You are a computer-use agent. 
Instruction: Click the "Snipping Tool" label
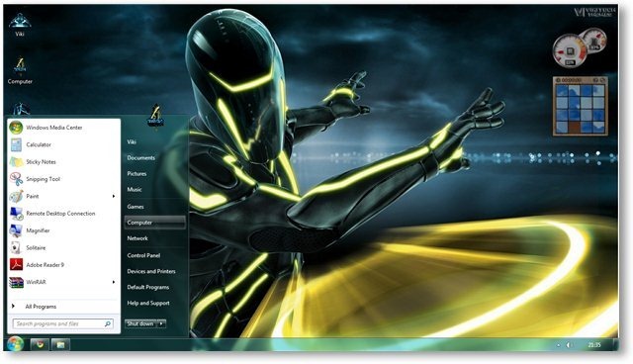coord(44,179)
